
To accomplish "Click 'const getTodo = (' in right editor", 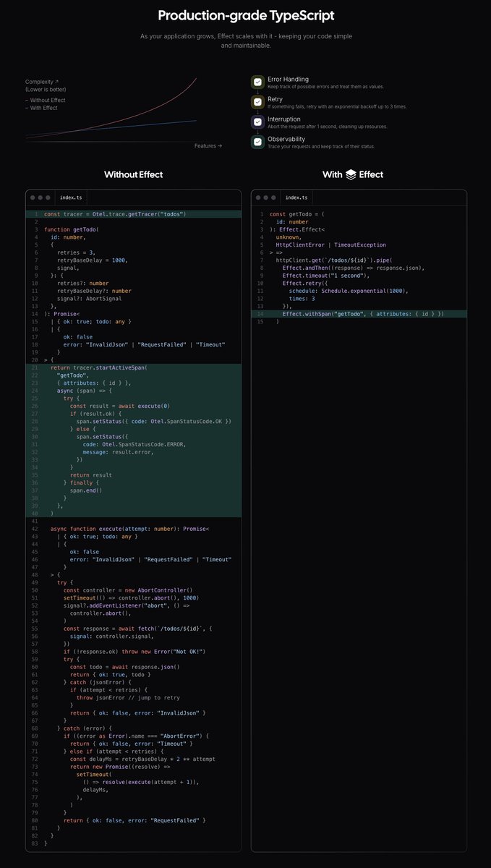I will click(x=297, y=214).
